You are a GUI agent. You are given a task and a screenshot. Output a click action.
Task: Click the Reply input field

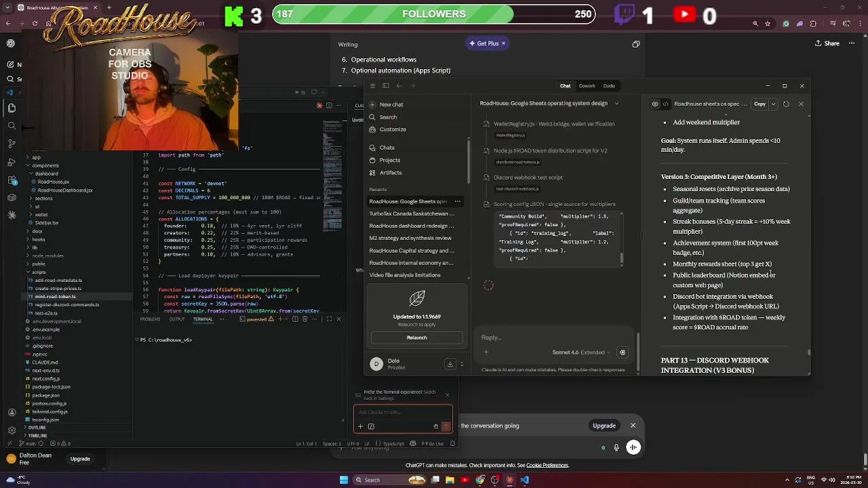pyautogui.click(x=556, y=338)
